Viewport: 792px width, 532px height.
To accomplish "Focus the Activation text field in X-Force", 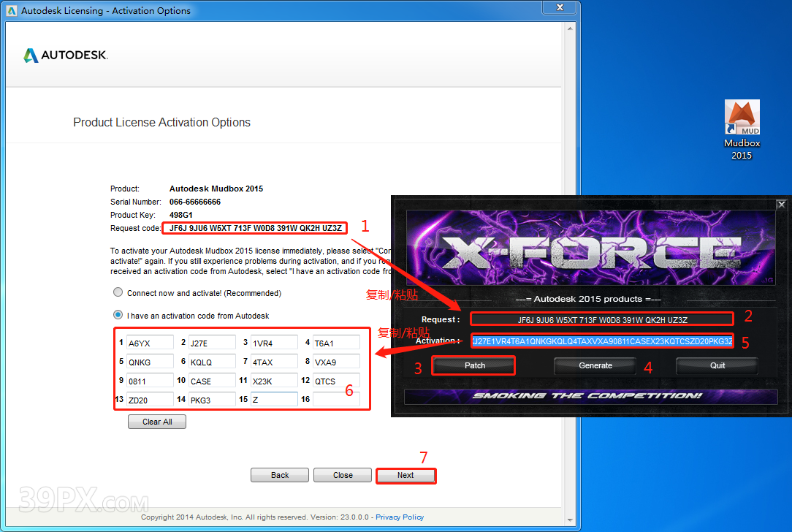I will 602,341.
